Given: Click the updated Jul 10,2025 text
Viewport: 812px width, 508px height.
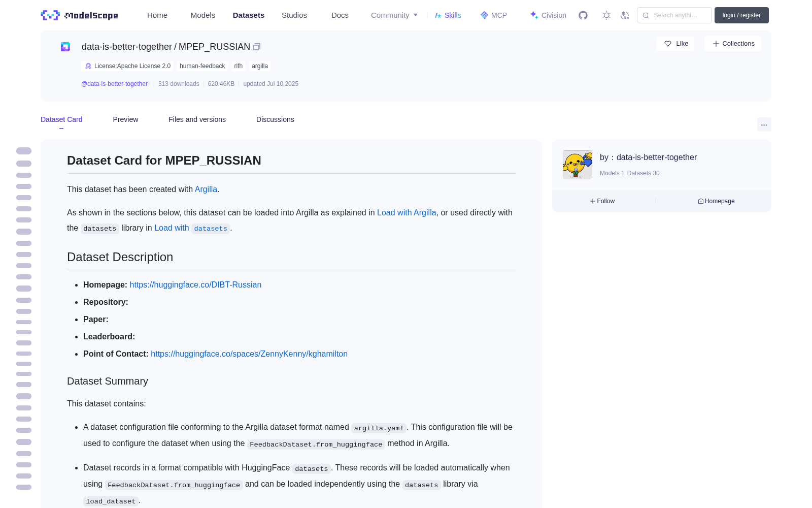Looking at the screenshot, I should pyautogui.click(x=271, y=84).
